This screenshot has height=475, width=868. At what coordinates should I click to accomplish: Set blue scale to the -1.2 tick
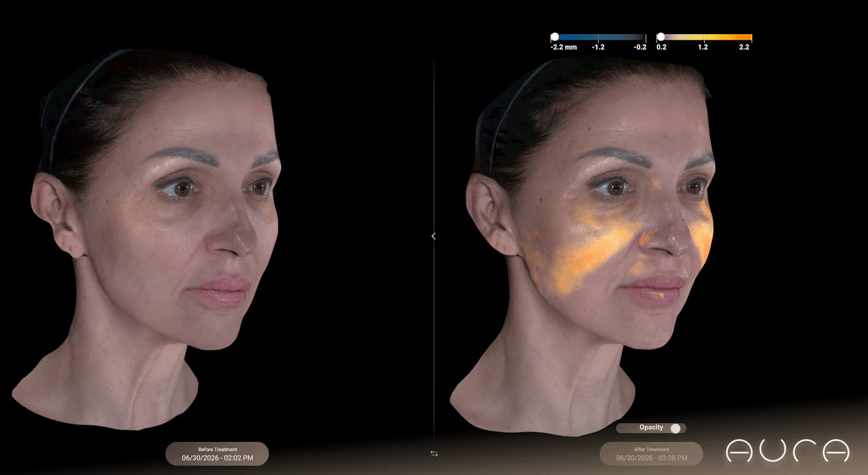click(598, 38)
